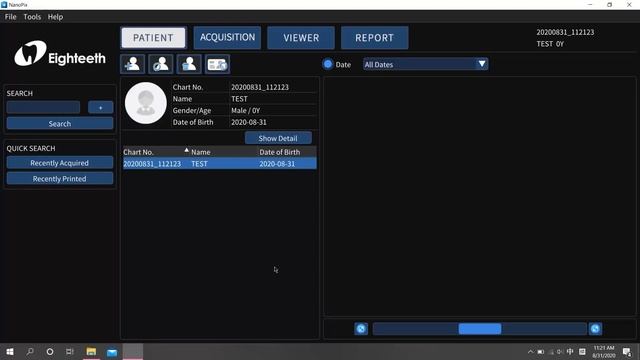Open Windows search from the taskbar
Image resolution: width=640 pixels, height=360 pixels.
[x=30, y=351]
